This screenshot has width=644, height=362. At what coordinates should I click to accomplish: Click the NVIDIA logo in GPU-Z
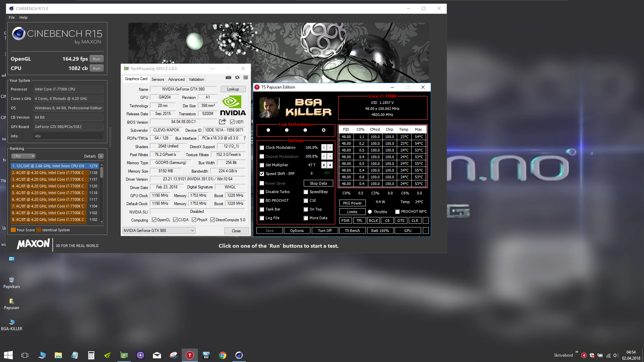click(x=233, y=105)
